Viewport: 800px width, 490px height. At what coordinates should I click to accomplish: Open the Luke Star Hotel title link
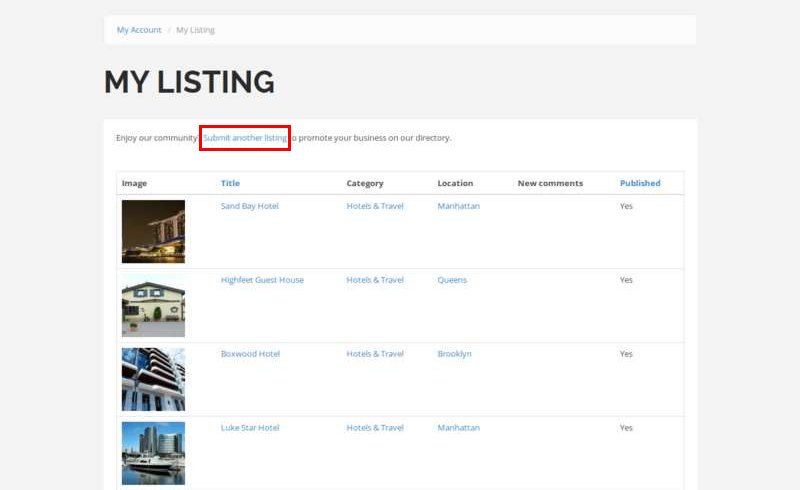250,428
